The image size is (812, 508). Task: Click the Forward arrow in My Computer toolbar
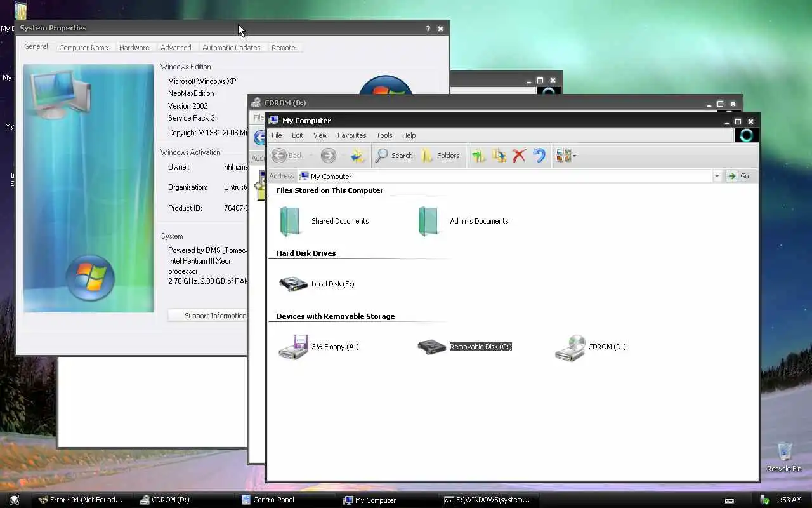[328, 156]
